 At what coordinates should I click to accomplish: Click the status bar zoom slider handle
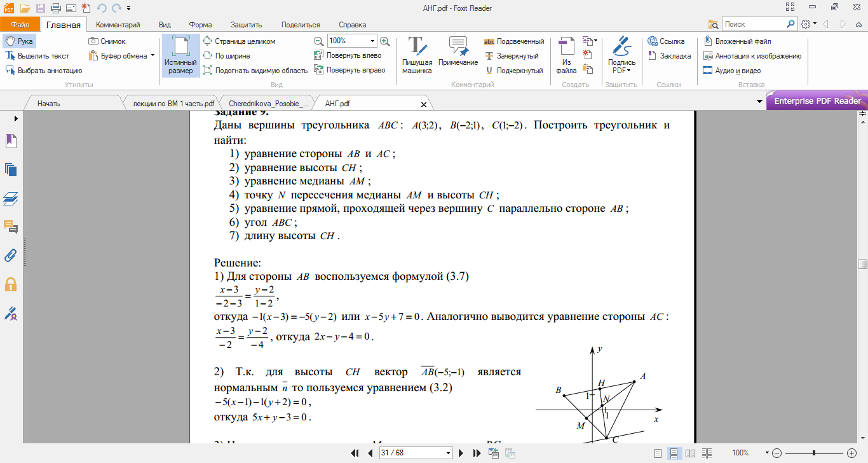pyautogui.click(x=814, y=453)
